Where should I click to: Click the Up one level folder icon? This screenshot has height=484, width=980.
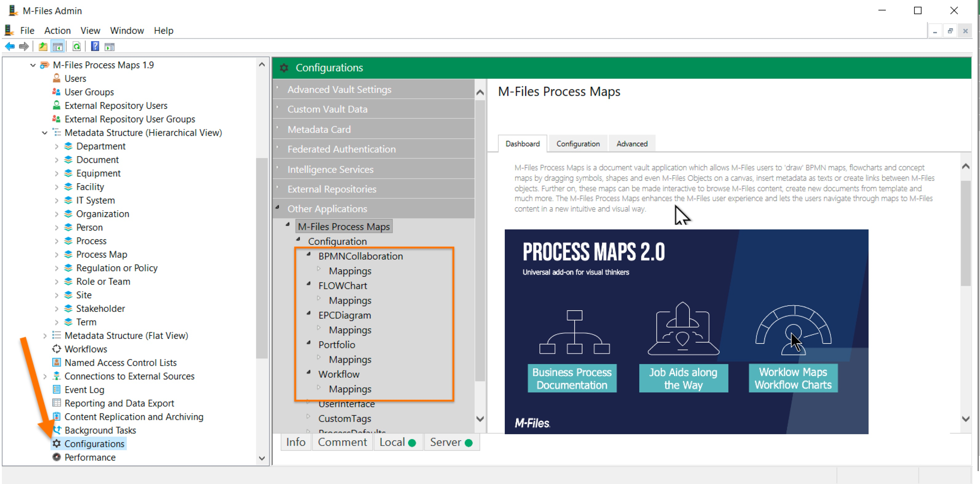click(43, 47)
